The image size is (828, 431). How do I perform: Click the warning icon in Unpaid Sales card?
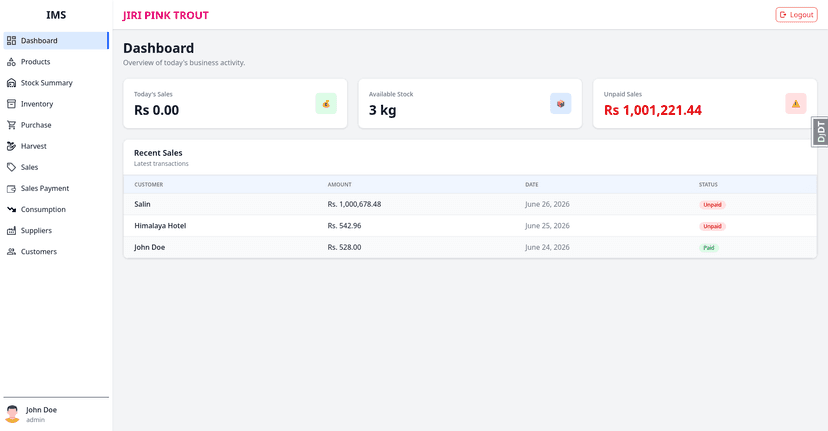pos(796,104)
